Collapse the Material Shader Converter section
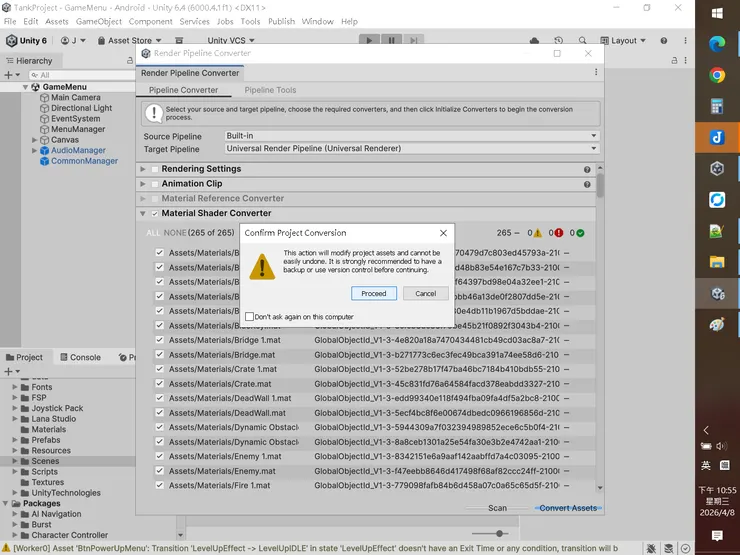Viewport: 740px width, 555px height. point(143,213)
